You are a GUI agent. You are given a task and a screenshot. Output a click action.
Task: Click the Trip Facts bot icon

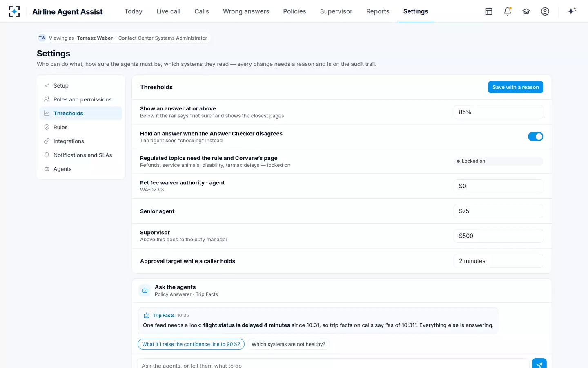point(147,316)
